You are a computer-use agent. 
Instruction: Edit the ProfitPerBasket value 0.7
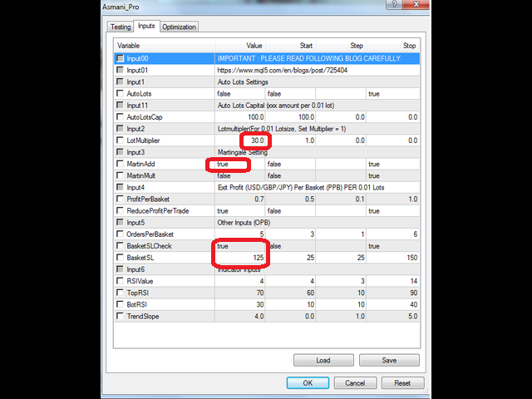coord(240,199)
